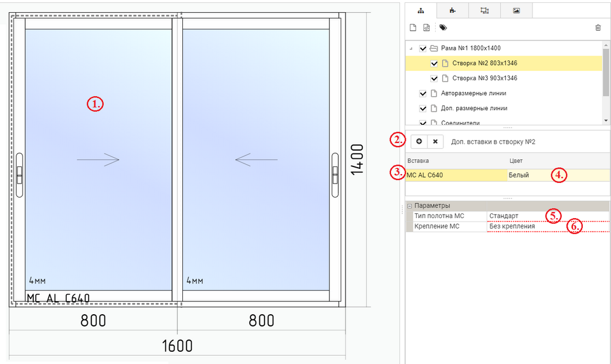Click the trash bin delete icon

(x=598, y=28)
